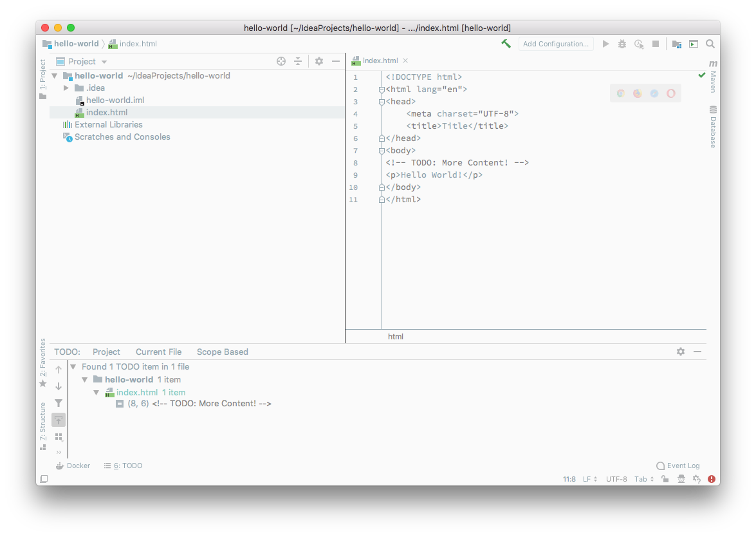Click the 11:8 cursor position indicator

coord(569,479)
